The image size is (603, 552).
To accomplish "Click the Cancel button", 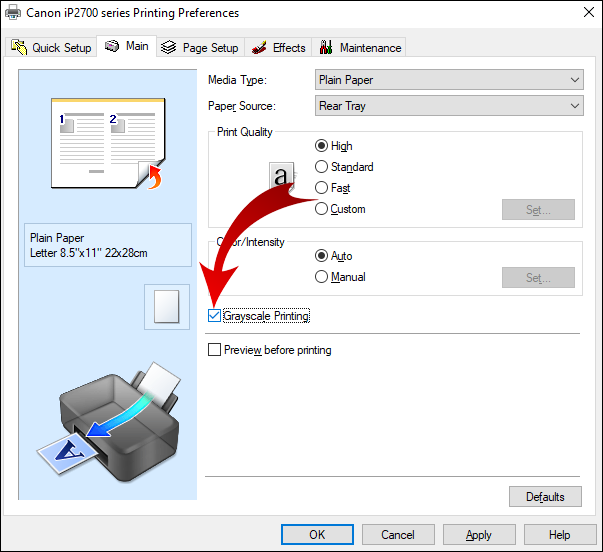I will click(398, 534).
